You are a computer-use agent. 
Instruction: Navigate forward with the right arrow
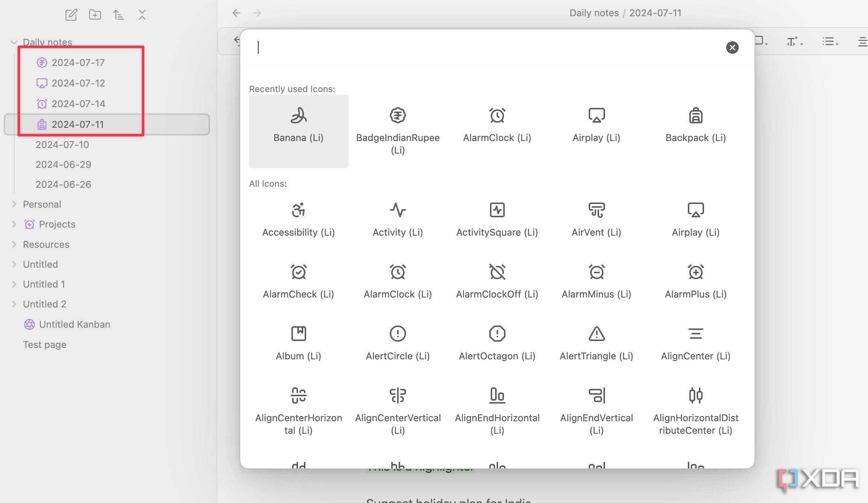257,13
